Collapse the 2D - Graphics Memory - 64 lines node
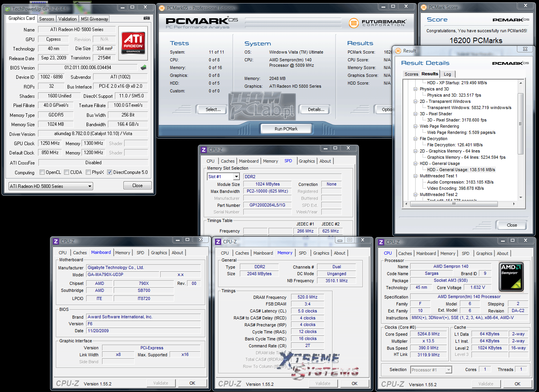 click(x=416, y=151)
